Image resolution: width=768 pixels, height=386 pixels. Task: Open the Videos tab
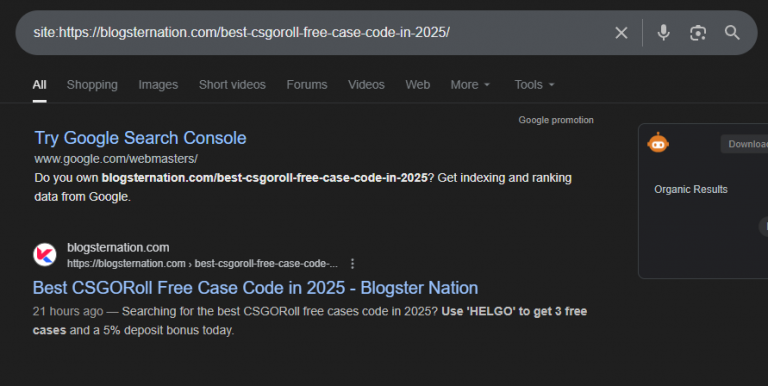tap(366, 85)
